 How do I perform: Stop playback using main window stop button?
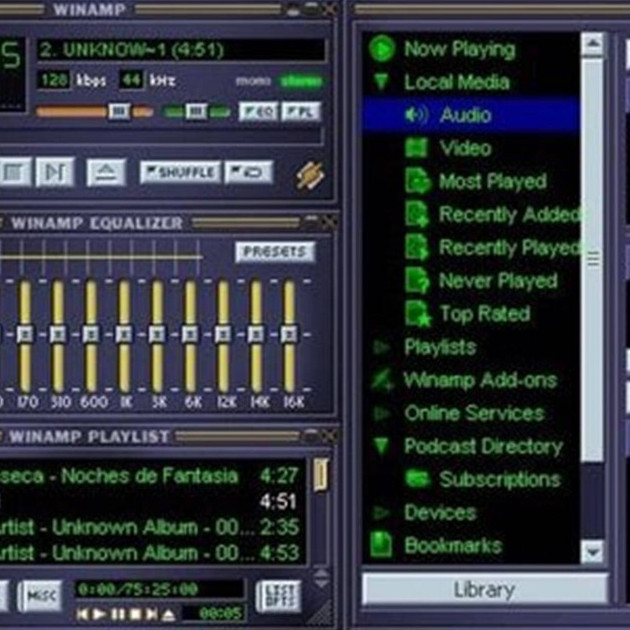point(15,172)
